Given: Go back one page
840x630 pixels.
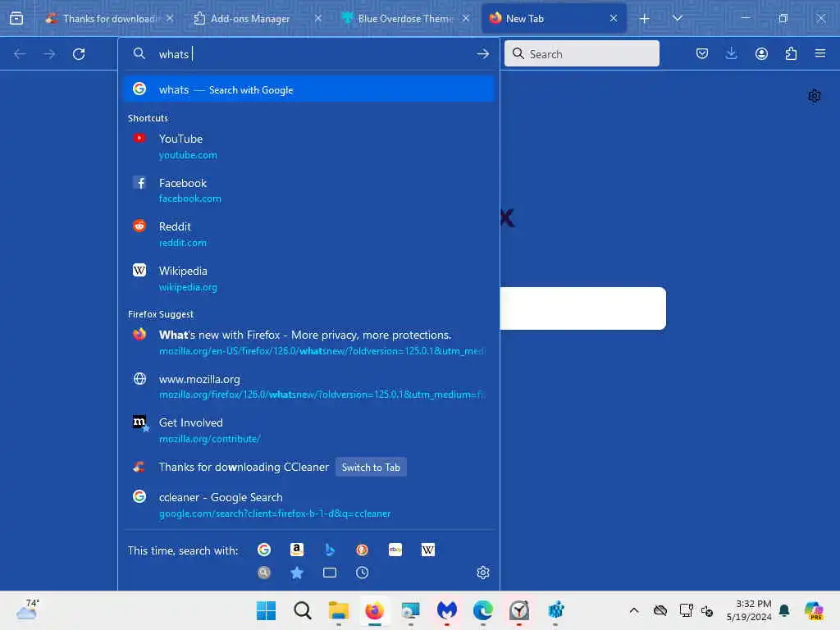Looking at the screenshot, I should click(20, 54).
